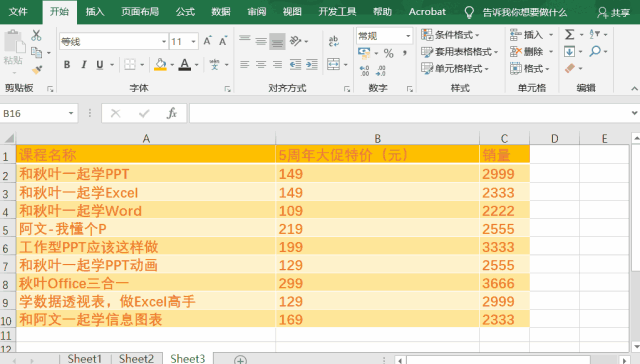Viewport: 640px width, 364px height.
Task: Expand the formula bar chevron
Action: (634, 113)
